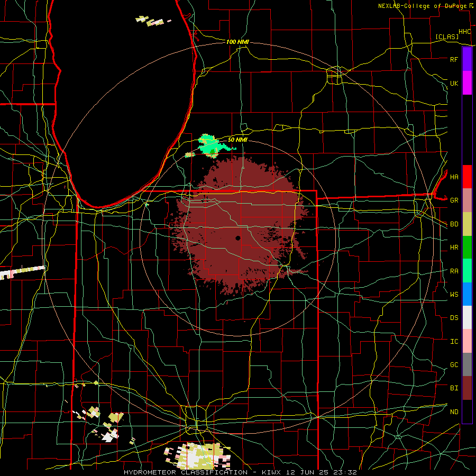
Task: Click the UK legend label
Action: coord(454,83)
